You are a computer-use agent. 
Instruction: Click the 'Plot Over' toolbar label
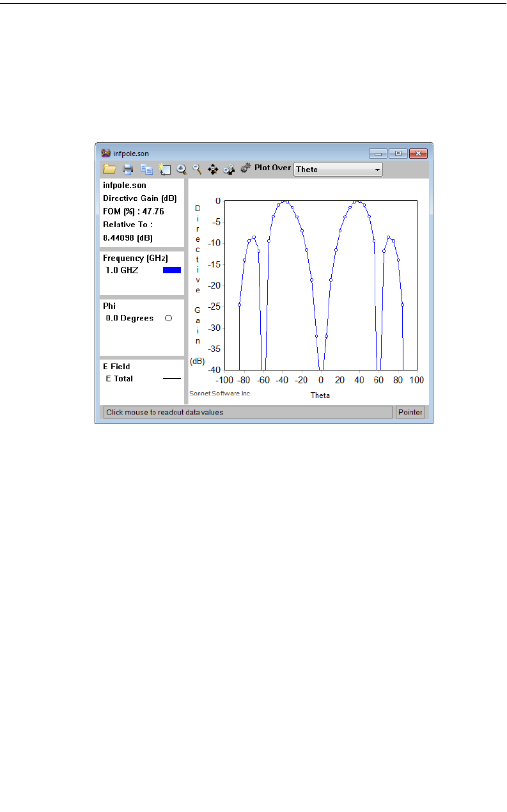pyautogui.click(x=272, y=168)
